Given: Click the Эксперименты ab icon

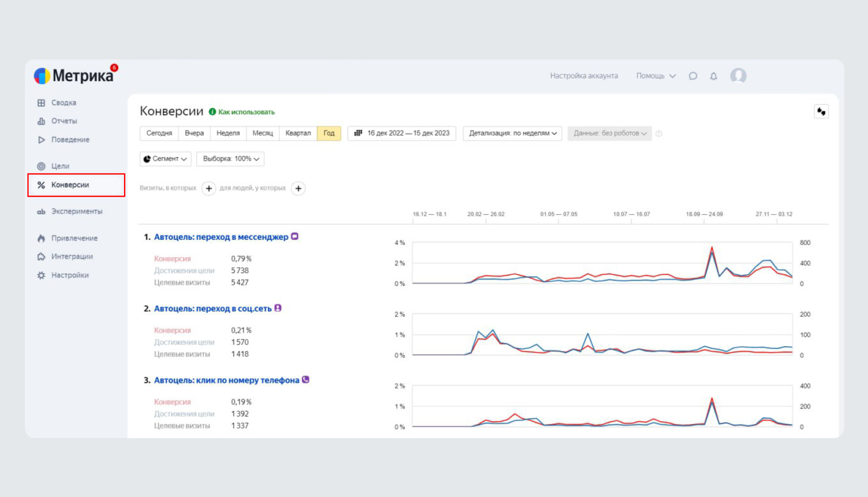Looking at the screenshot, I should (41, 211).
